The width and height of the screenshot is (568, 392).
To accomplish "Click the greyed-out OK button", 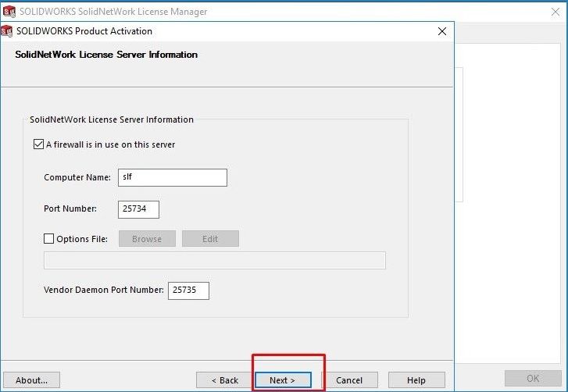I will pyautogui.click(x=532, y=379).
